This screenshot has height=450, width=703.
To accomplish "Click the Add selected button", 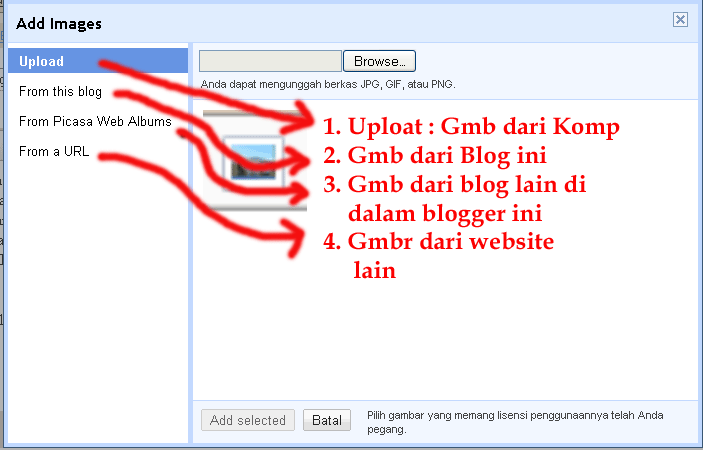I will click(x=247, y=420).
